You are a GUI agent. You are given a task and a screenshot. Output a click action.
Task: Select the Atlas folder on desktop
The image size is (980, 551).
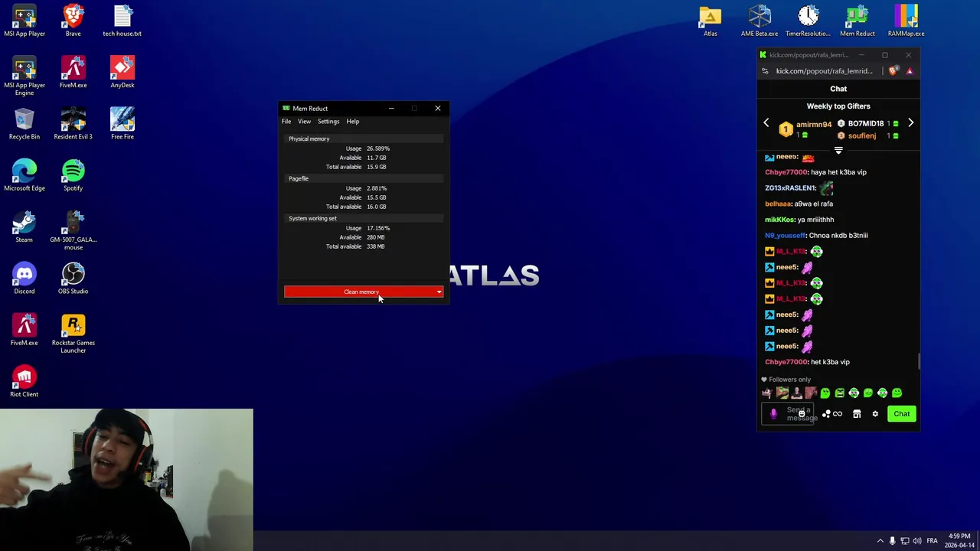[710, 21]
